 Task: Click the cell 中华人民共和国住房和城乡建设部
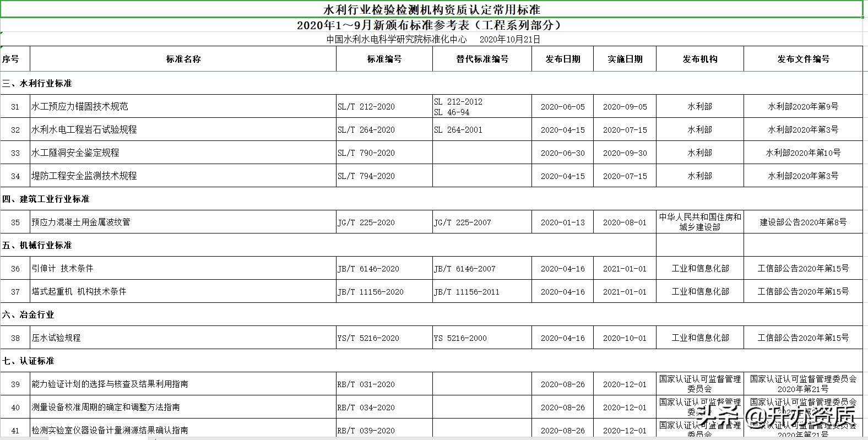[x=699, y=222]
